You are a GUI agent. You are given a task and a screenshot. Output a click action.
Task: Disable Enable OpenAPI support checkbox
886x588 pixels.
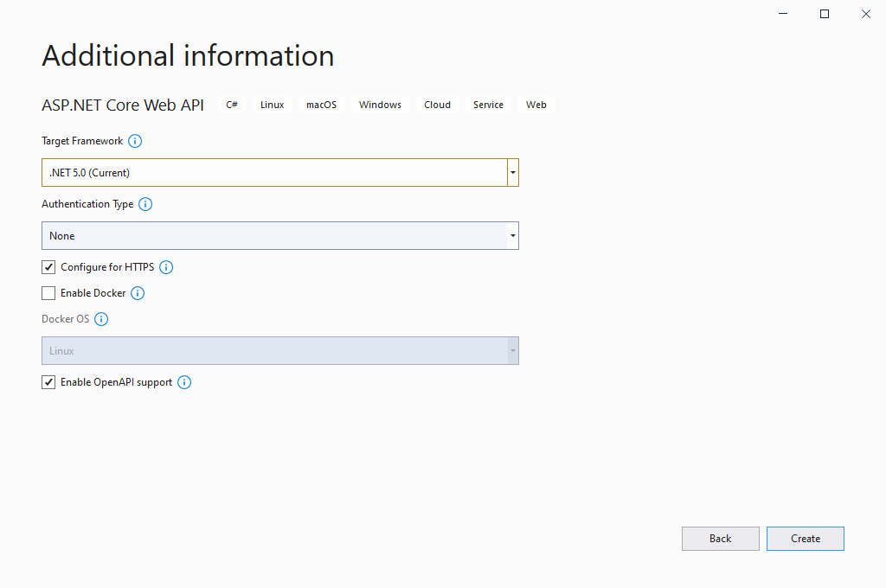click(x=48, y=382)
